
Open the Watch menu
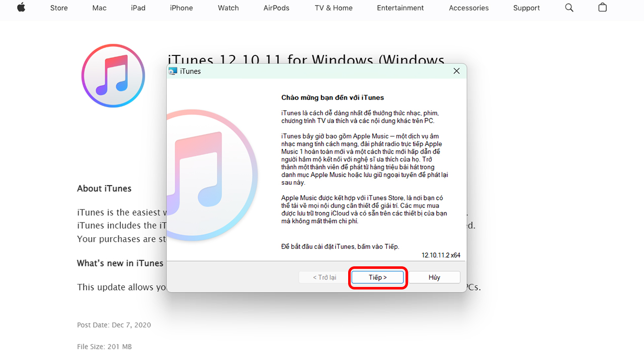[x=228, y=8]
